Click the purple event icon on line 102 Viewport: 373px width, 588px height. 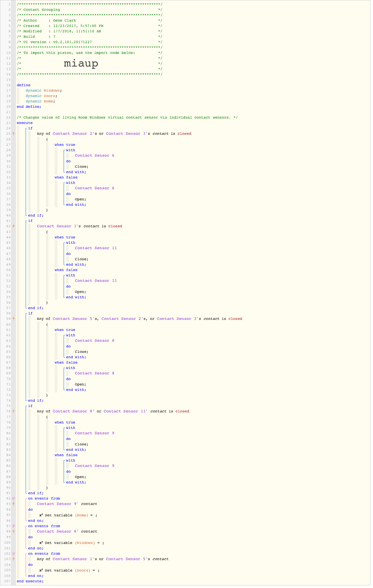[14, 554]
